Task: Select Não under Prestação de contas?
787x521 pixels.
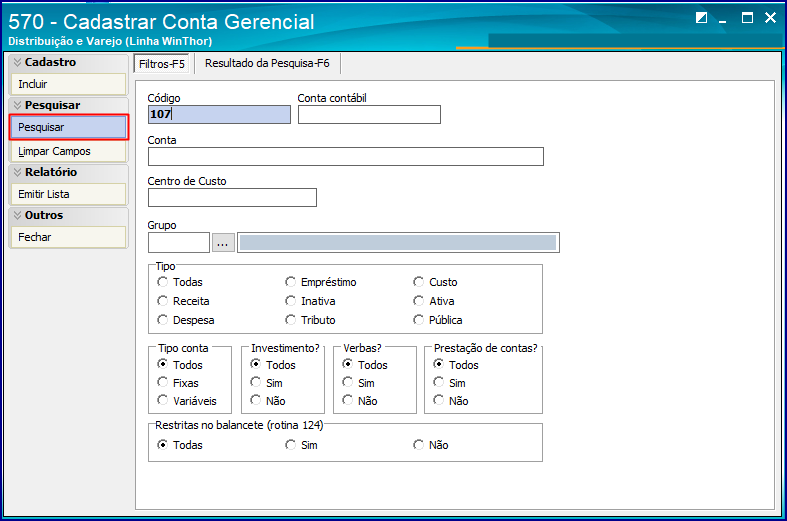Action: (451, 401)
